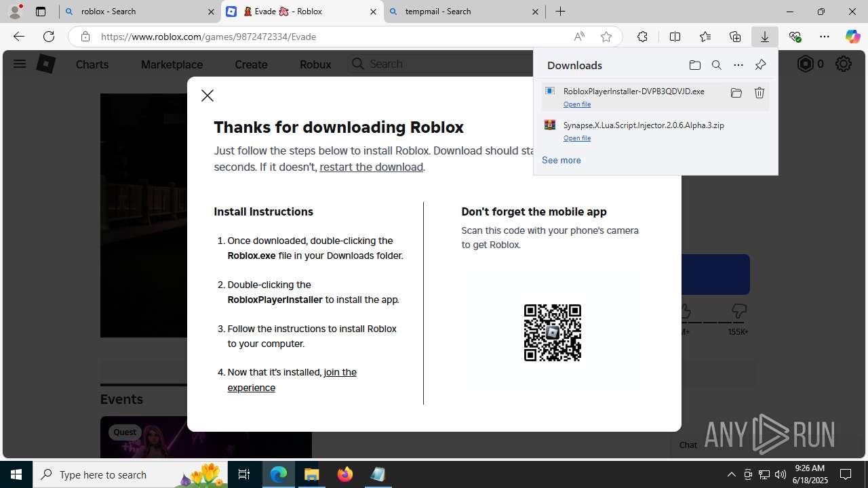Open more options in Downloads panel
868x488 pixels.
pyautogui.click(x=738, y=65)
